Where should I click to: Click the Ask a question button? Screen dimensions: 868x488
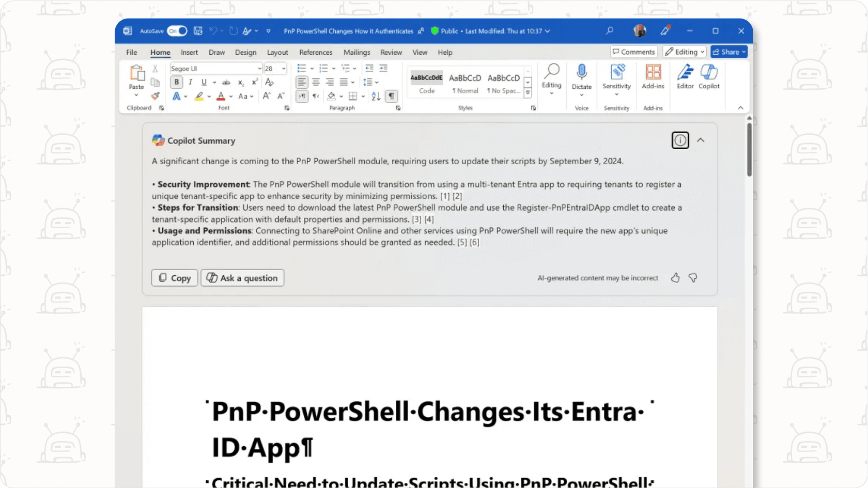click(242, 278)
